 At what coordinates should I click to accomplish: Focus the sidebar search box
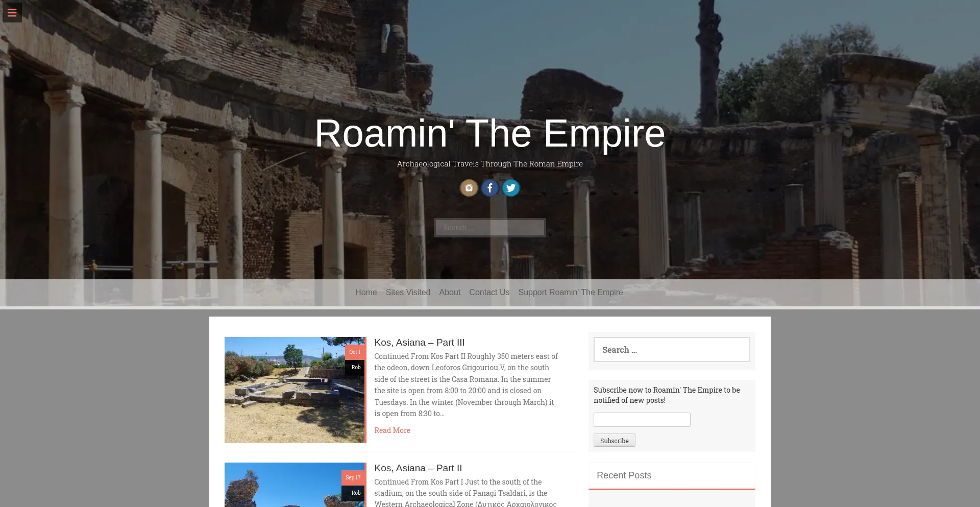[671, 350]
